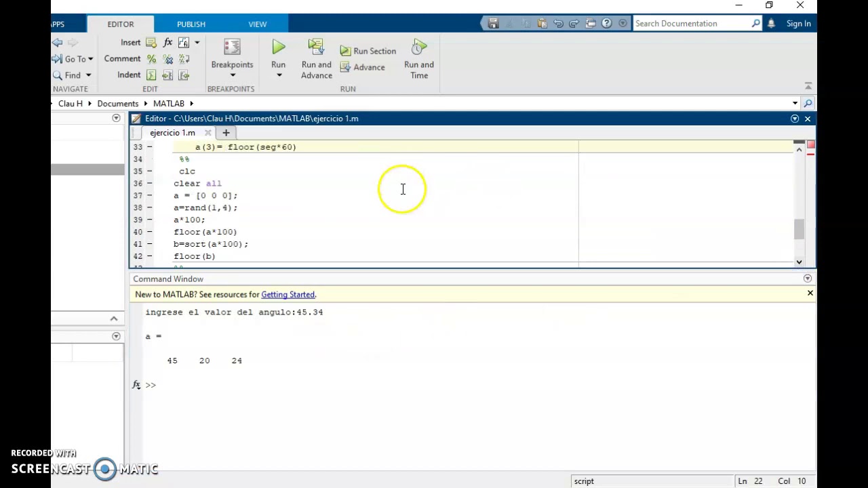Screen dimensions: 868x488
Task: Dismiss the New to MATLAB banner
Action: (x=810, y=293)
